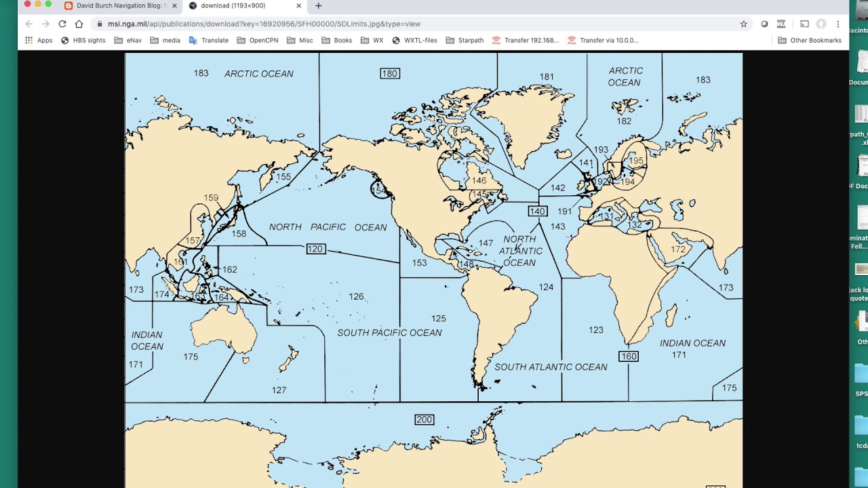Viewport: 868px width, 488px height.
Task: Click the boxed 200 region label
Action: tap(425, 420)
